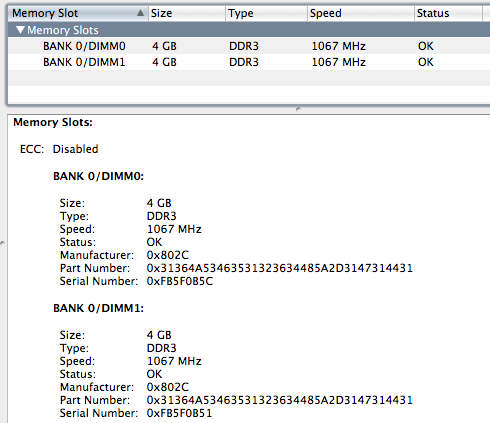
Task: Click the OK status cell in DIMM1 row
Action: [x=426, y=62]
